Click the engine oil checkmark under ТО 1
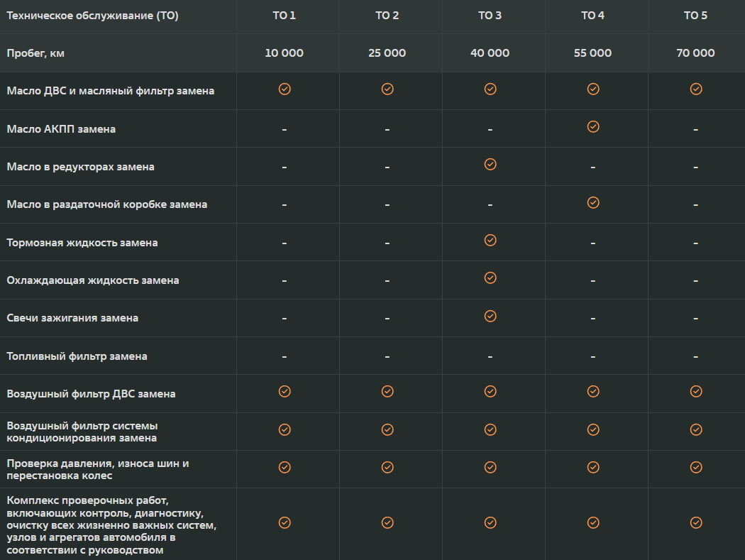Screen dimensions: 745x560 click(x=285, y=89)
